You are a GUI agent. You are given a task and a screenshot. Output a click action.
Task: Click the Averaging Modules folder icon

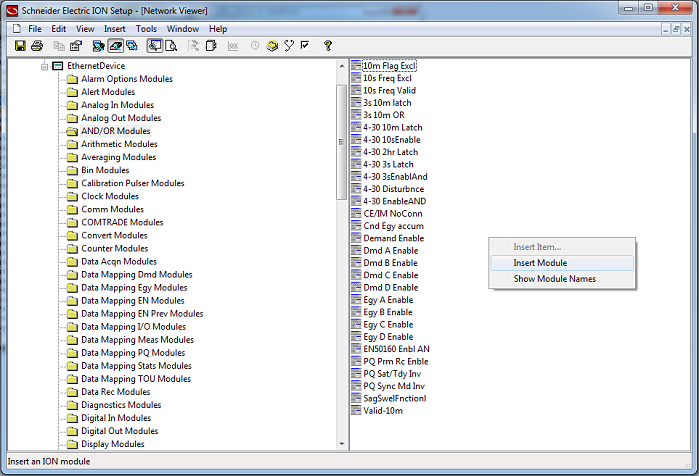tap(72, 157)
